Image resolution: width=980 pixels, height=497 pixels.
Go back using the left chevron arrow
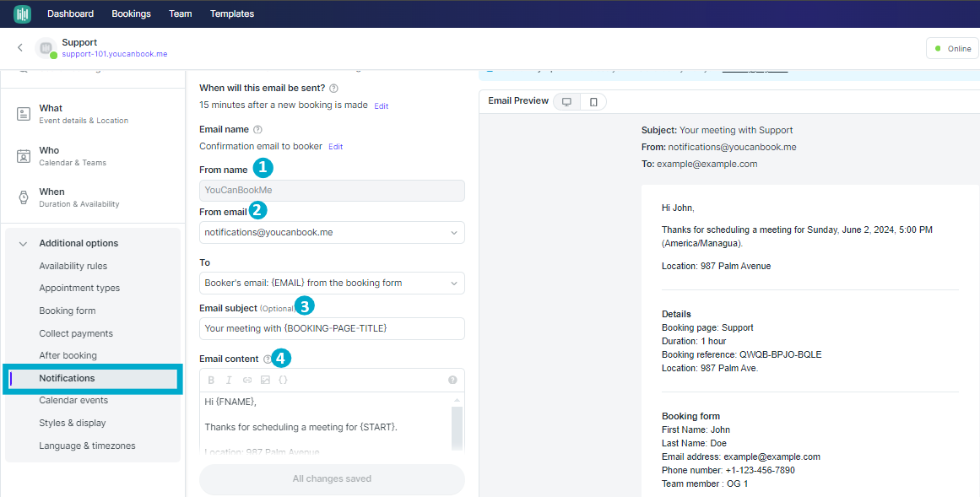[x=20, y=47]
